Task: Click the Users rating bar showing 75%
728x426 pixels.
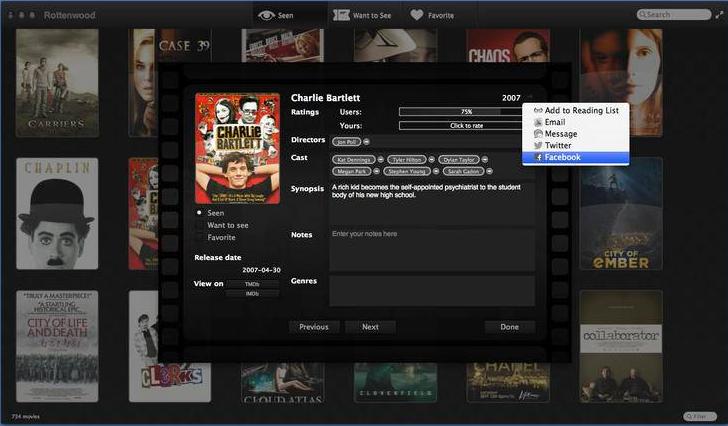Action: pos(466,112)
